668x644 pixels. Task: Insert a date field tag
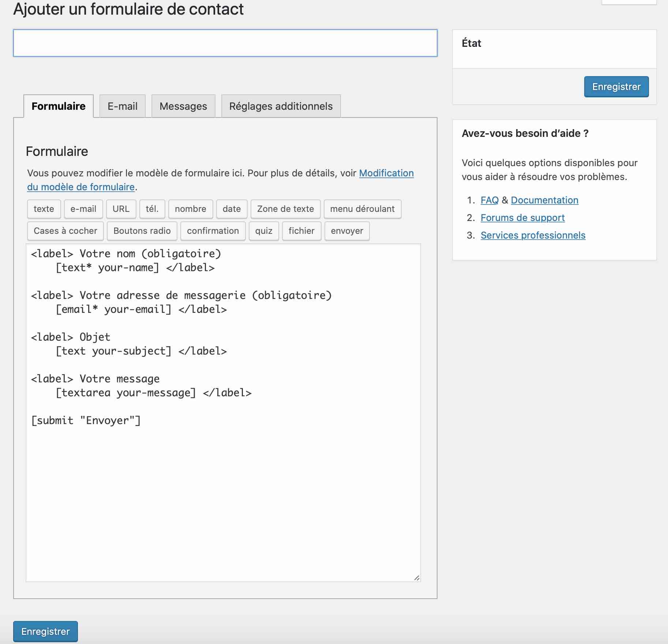(x=232, y=209)
